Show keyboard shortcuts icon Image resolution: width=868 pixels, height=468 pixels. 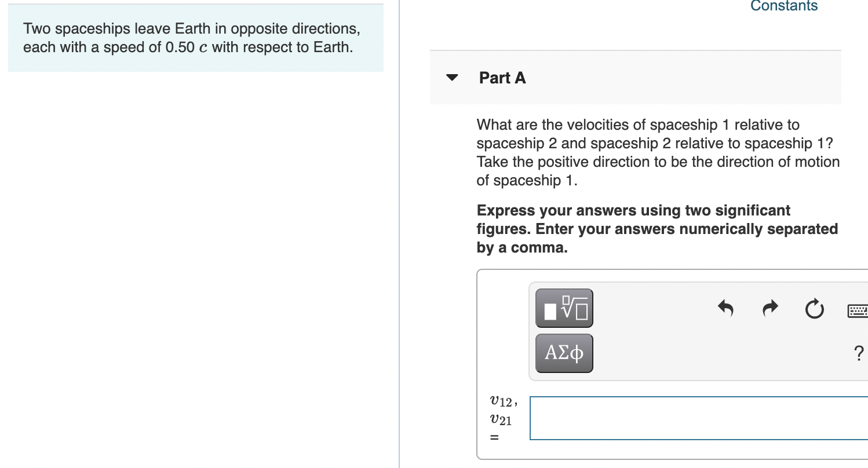point(858,310)
